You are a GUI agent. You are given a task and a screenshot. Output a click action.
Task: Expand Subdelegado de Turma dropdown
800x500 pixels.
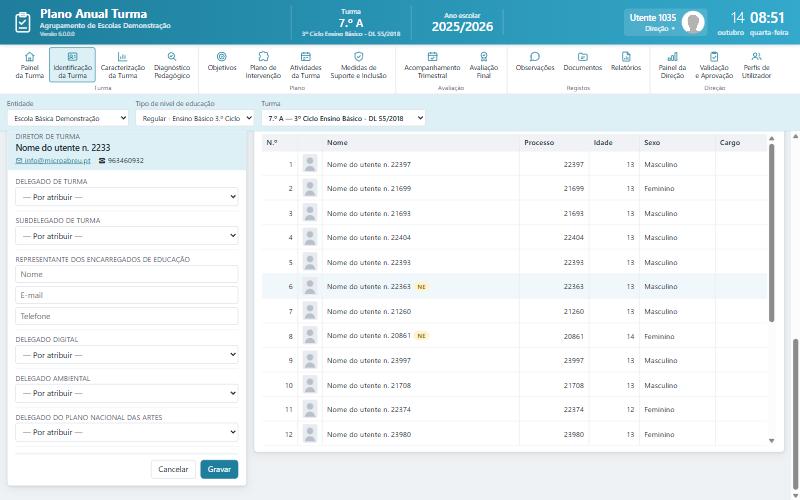point(127,236)
